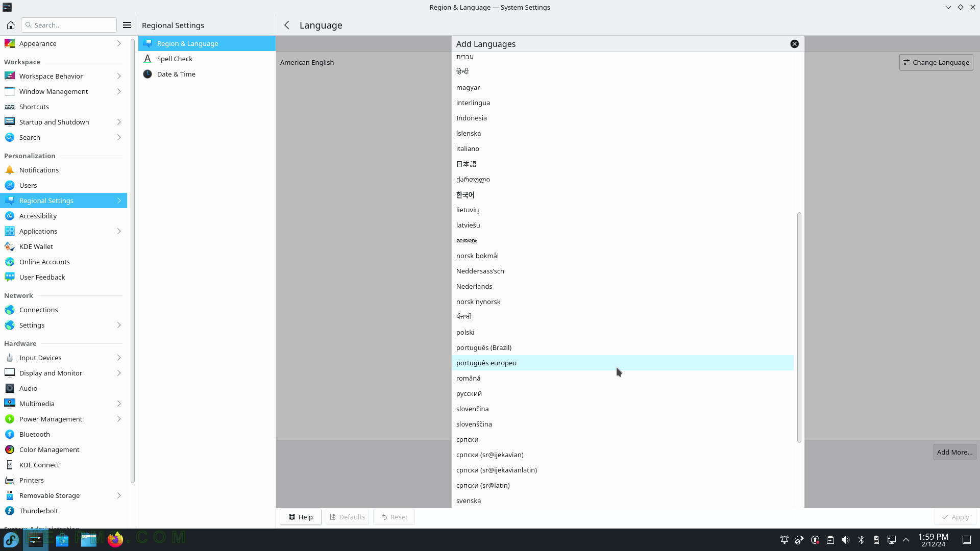Select norsk bokmål language
Viewport: 980px width, 551px height.
click(623, 256)
